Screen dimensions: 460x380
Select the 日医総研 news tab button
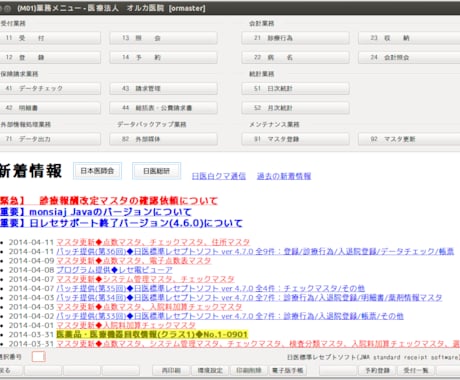157,171
